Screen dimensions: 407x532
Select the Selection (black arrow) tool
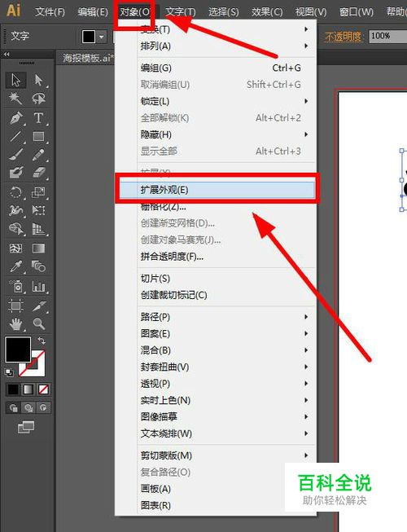tap(15, 80)
